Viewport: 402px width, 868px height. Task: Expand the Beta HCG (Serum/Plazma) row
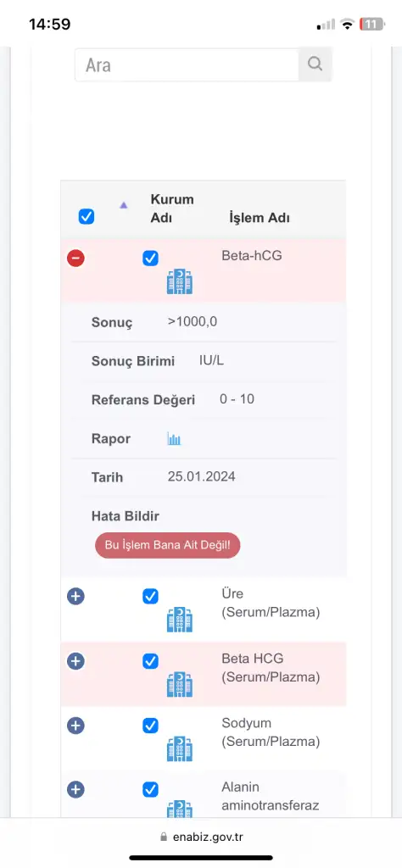(75, 661)
